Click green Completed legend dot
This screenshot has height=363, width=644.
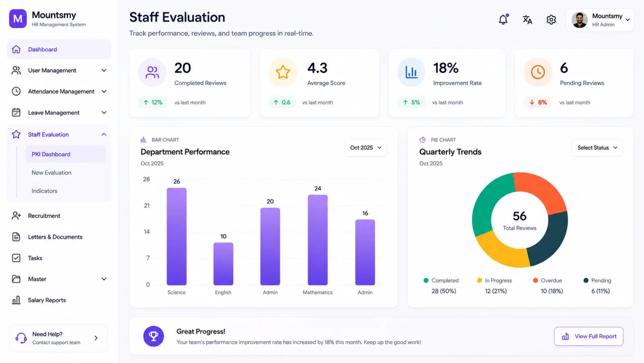[426, 280]
